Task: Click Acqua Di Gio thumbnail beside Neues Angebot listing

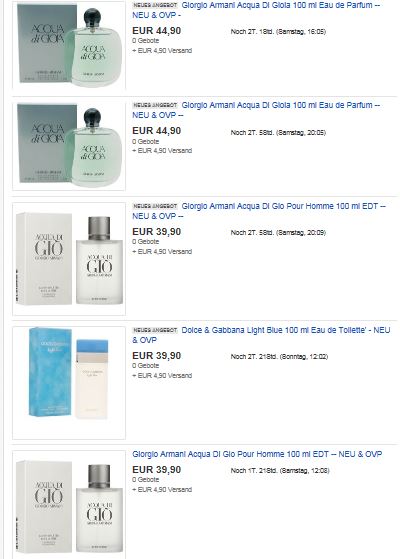Action: pos(69,259)
